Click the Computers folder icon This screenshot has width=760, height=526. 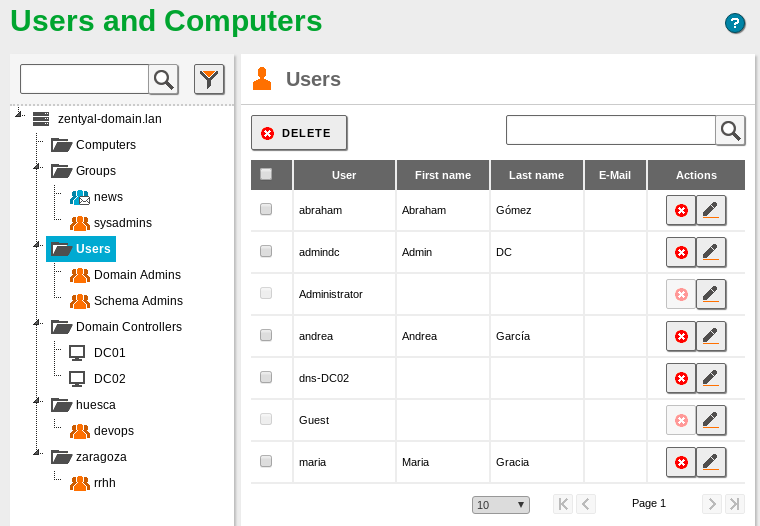tap(62, 145)
